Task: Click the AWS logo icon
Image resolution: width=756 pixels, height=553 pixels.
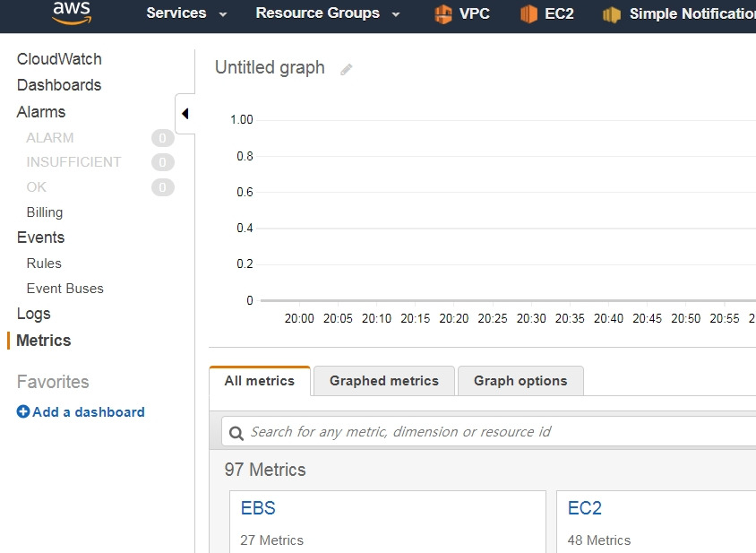Action: coord(72,13)
